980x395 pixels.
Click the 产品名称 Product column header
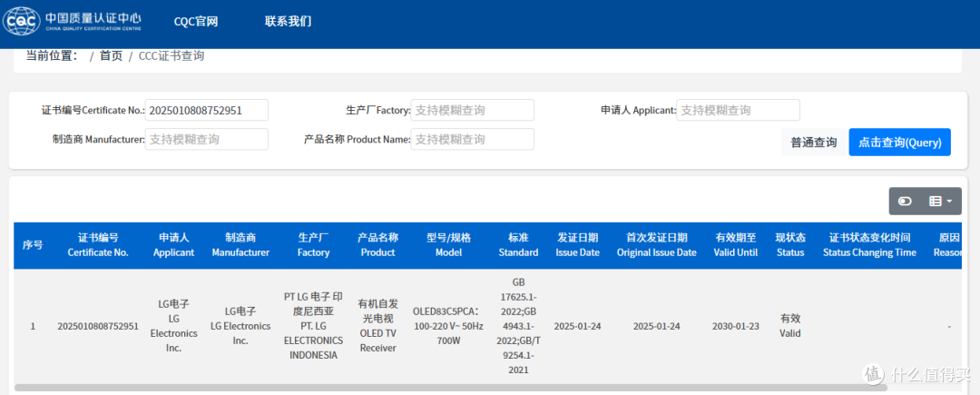pyautogui.click(x=377, y=245)
